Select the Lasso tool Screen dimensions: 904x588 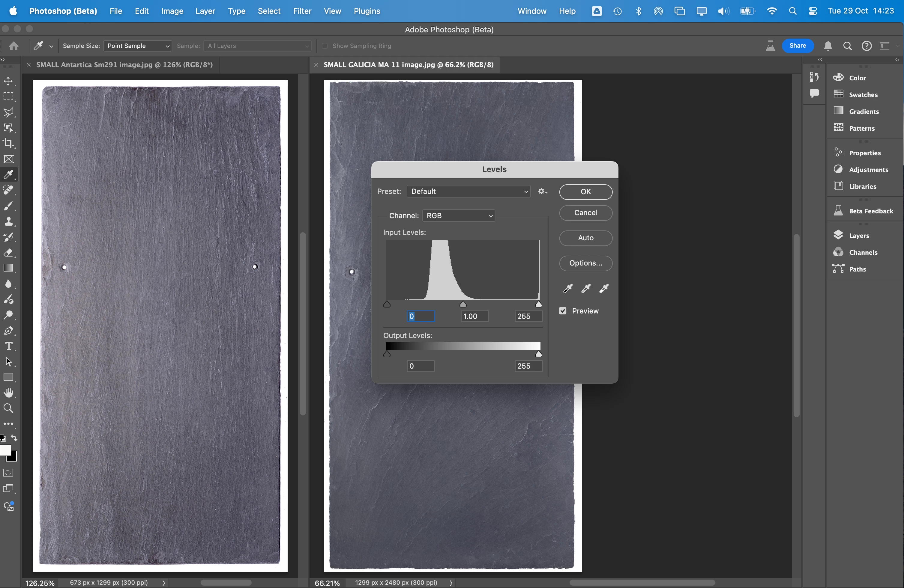[8, 112]
